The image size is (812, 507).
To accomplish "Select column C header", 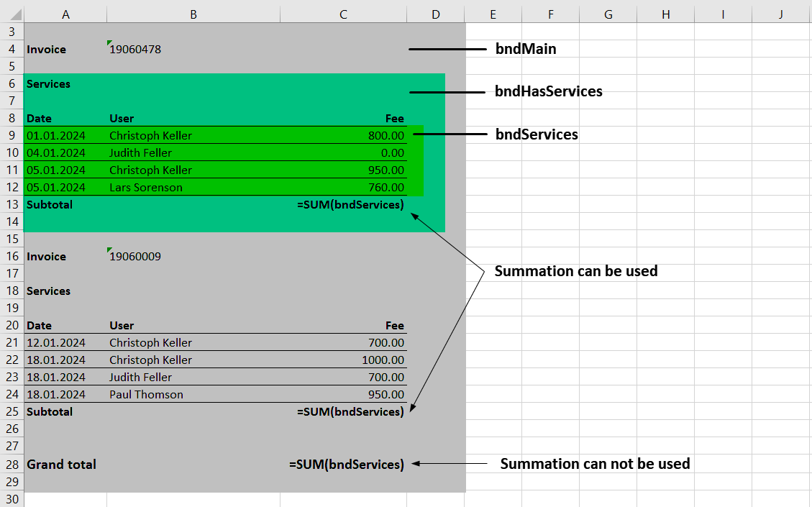I will click(343, 14).
